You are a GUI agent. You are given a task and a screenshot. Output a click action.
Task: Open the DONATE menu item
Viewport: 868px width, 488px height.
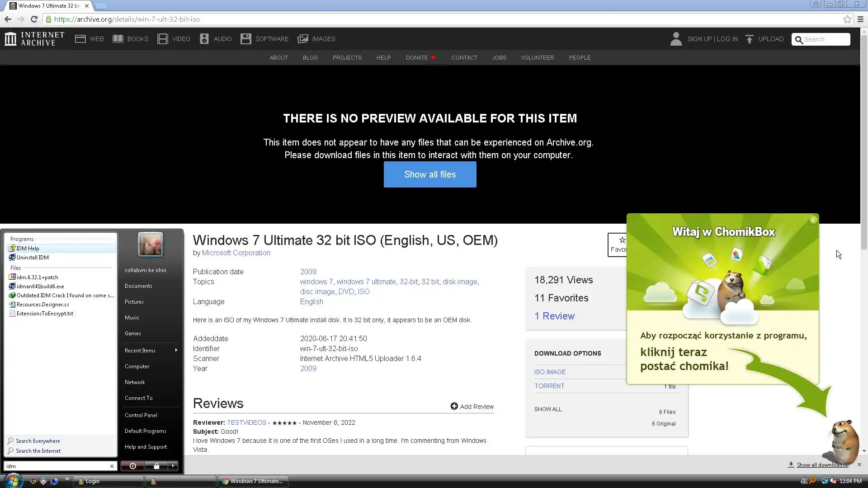(x=416, y=57)
